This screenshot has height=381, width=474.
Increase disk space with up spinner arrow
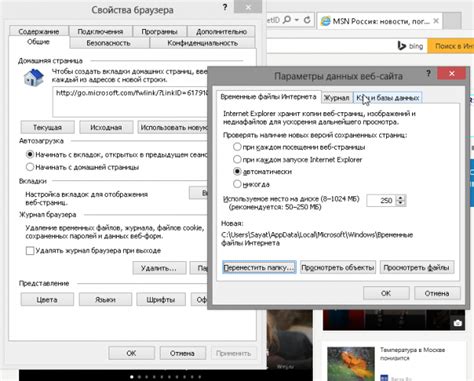pyautogui.click(x=401, y=198)
